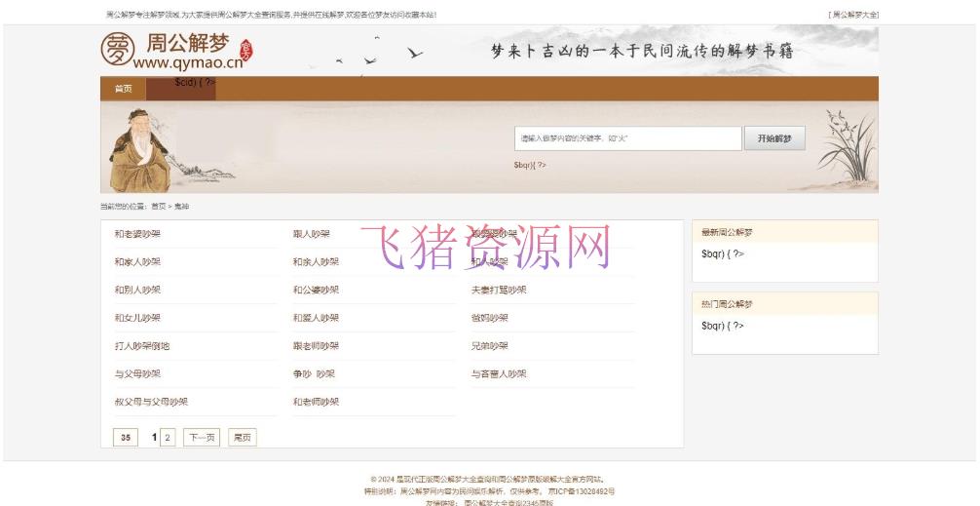Open the 打人吵架倒地 article
980x506 pixels.
pyautogui.click(x=142, y=346)
